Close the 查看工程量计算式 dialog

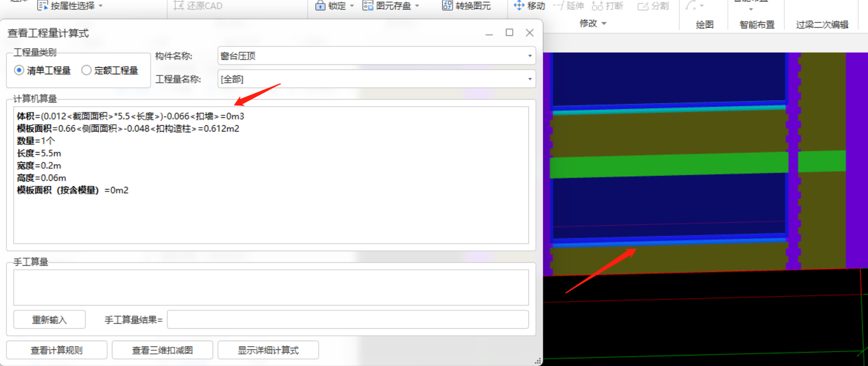tap(530, 32)
